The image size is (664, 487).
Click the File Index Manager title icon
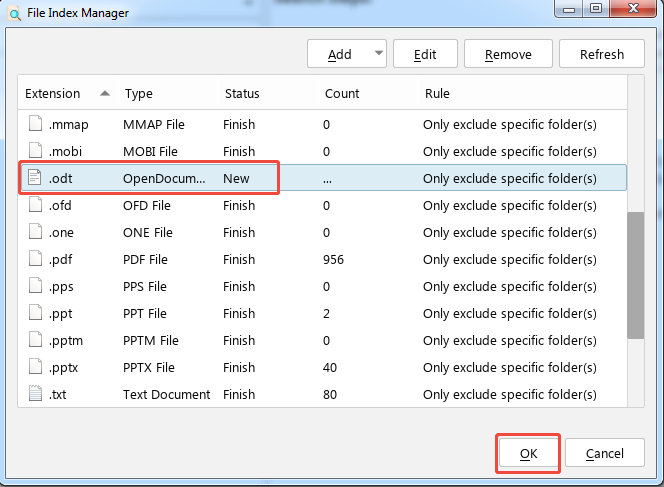coord(13,13)
